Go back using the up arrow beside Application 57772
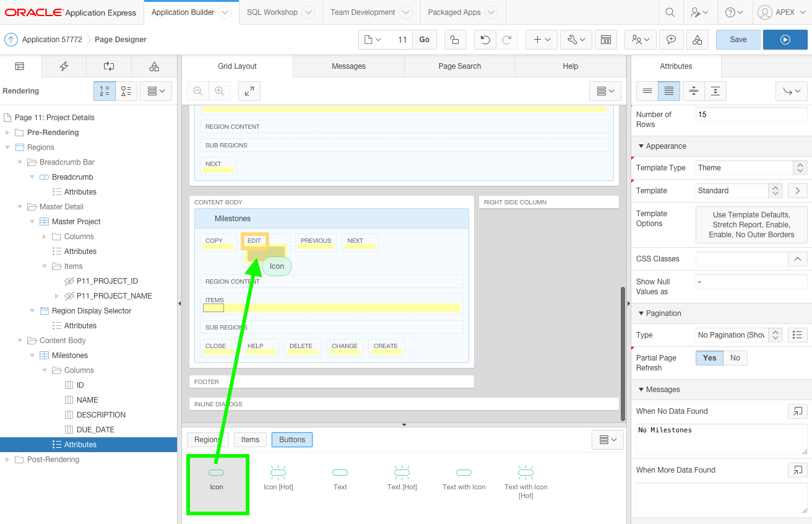Screen dimensions: 812x524 tap(11, 40)
